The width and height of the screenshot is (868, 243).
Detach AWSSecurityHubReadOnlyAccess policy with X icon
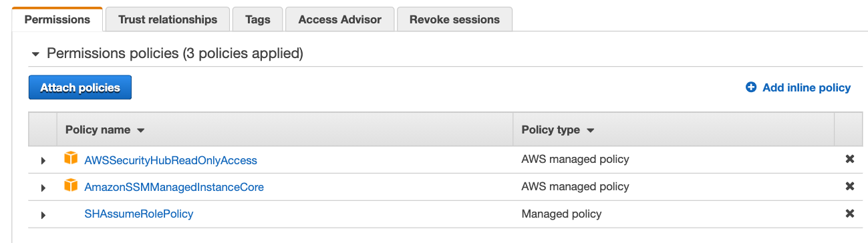click(x=850, y=160)
